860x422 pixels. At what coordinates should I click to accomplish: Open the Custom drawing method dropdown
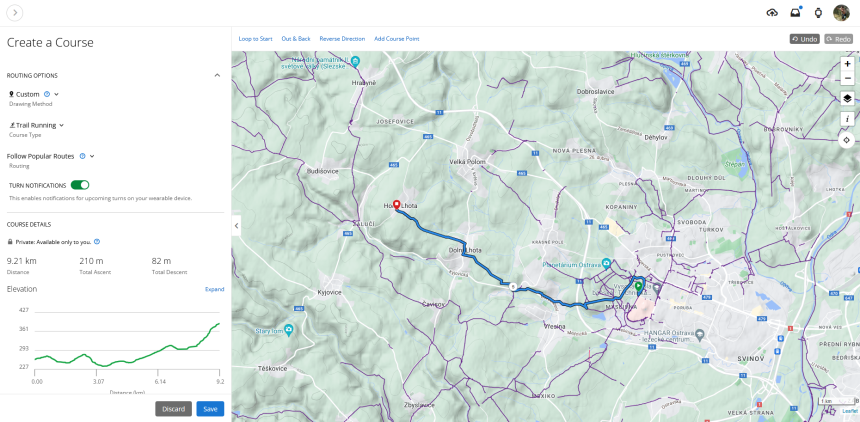coord(56,94)
